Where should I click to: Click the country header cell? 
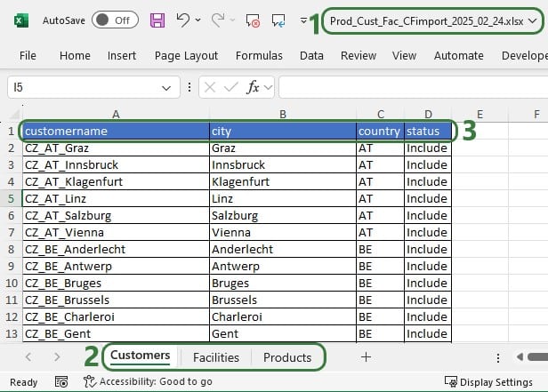pyautogui.click(x=380, y=132)
